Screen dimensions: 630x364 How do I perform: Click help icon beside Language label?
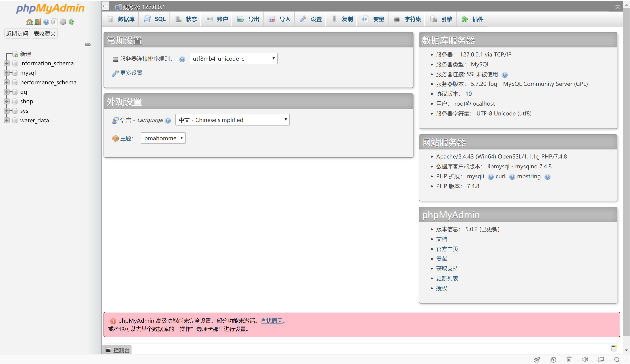click(168, 121)
